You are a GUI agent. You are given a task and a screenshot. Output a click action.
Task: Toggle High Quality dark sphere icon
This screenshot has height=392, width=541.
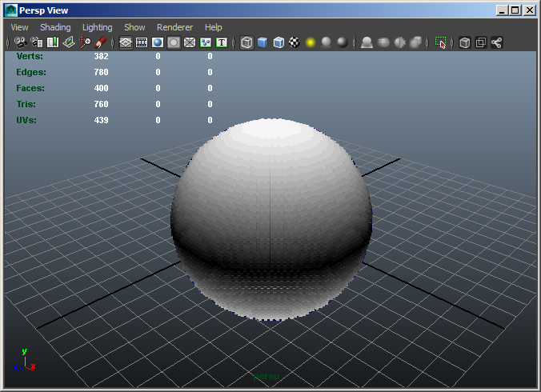343,42
